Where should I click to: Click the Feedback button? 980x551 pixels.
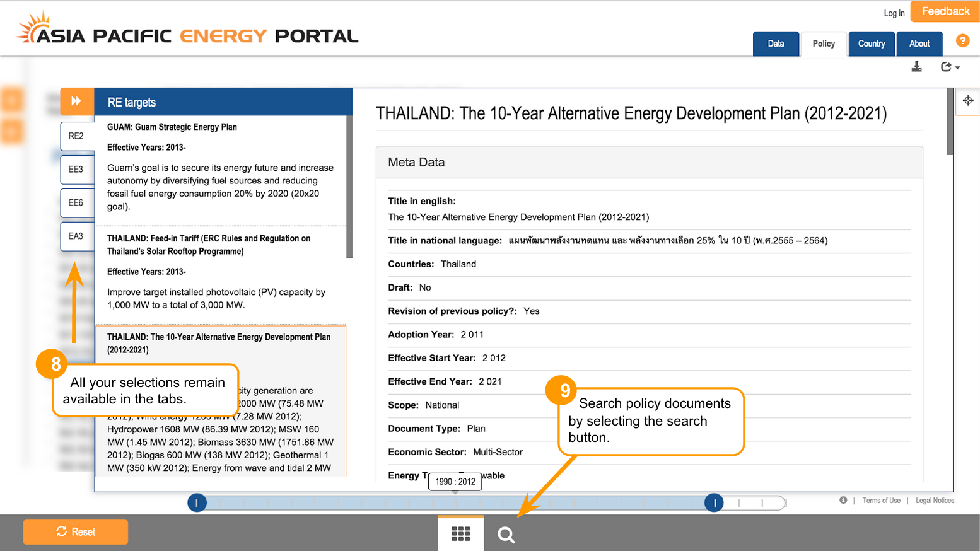point(945,11)
